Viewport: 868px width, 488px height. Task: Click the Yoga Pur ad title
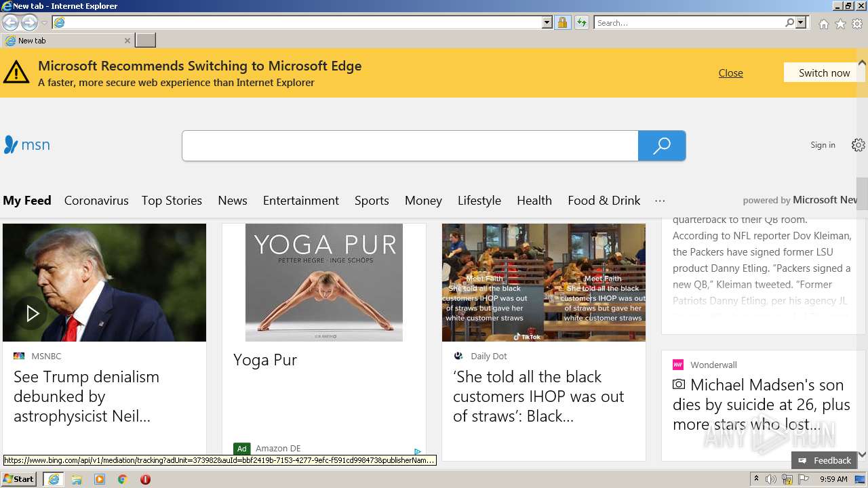[x=265, y=360]
